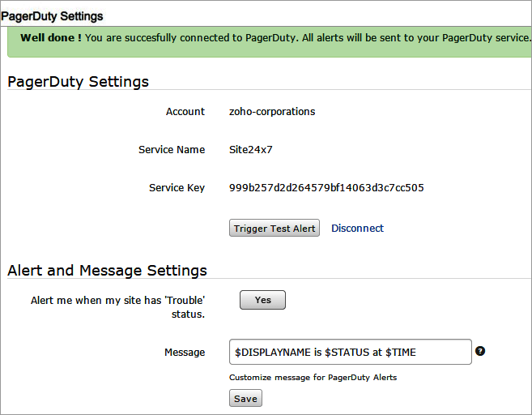Click the Site24x7 service name value
Viewport: 532px width, 415px height.
click(x=252, y=149)
